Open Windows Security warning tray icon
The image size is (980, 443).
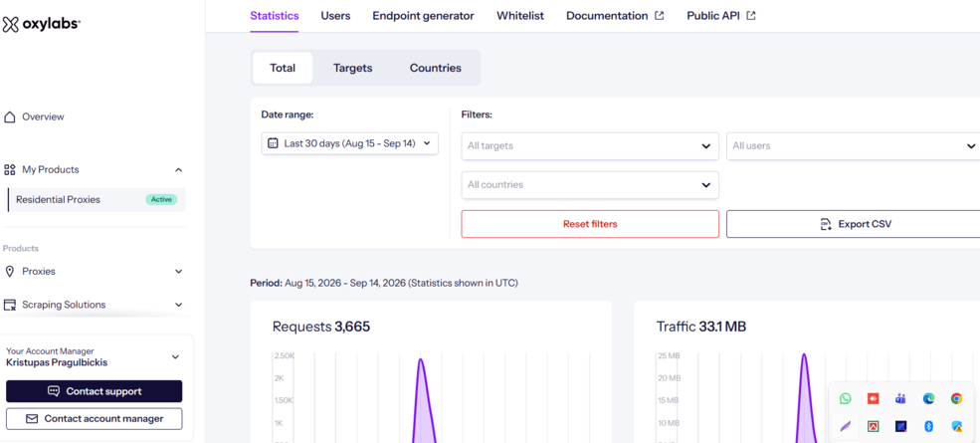coord(956,426)
